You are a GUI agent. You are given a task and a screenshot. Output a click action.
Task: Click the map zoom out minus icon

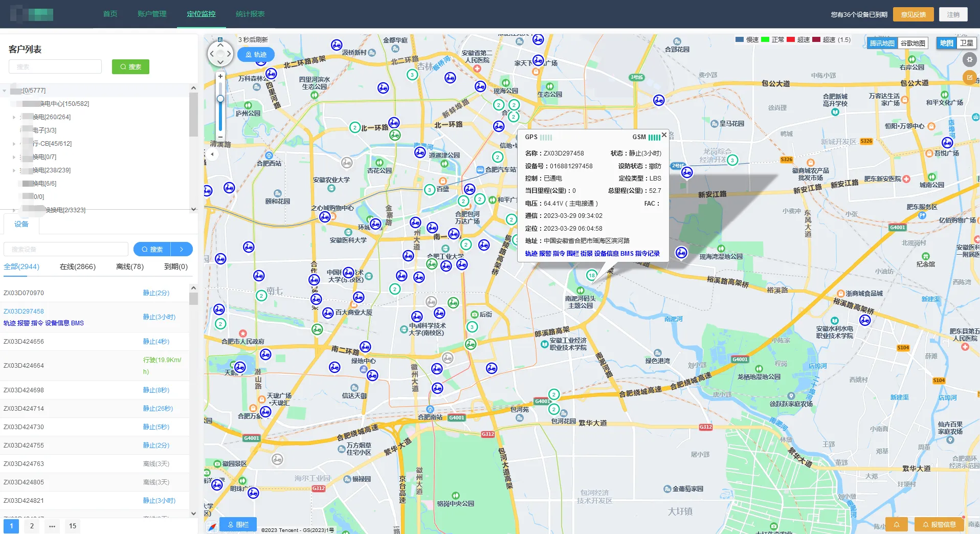click(x=220, y=137)
